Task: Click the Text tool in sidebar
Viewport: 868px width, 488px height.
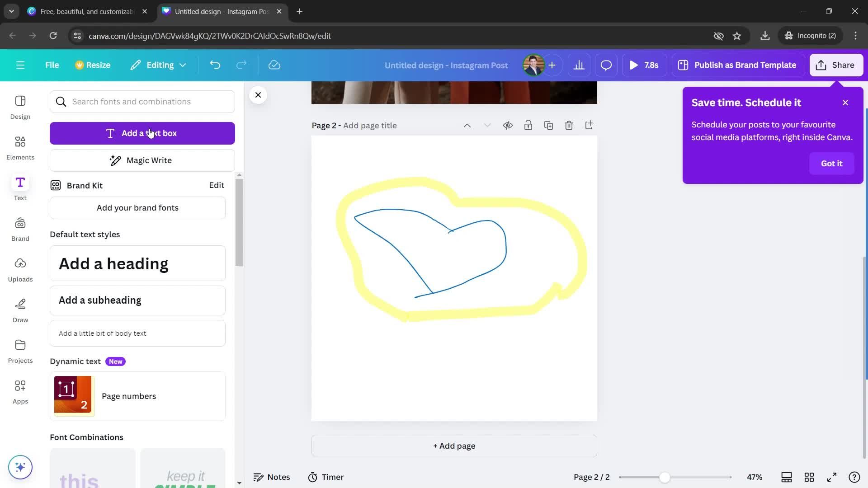Action: click(x=20, y=187)
